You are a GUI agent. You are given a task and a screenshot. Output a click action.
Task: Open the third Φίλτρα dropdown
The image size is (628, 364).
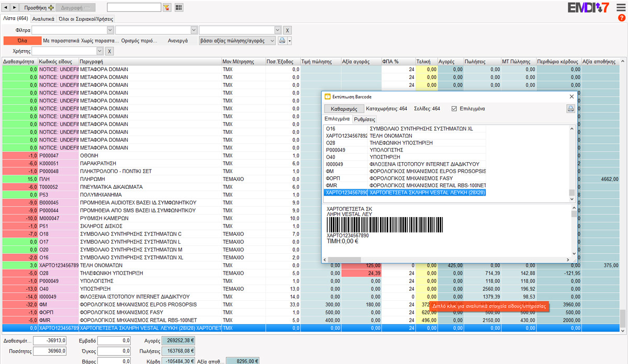(278, 30)
